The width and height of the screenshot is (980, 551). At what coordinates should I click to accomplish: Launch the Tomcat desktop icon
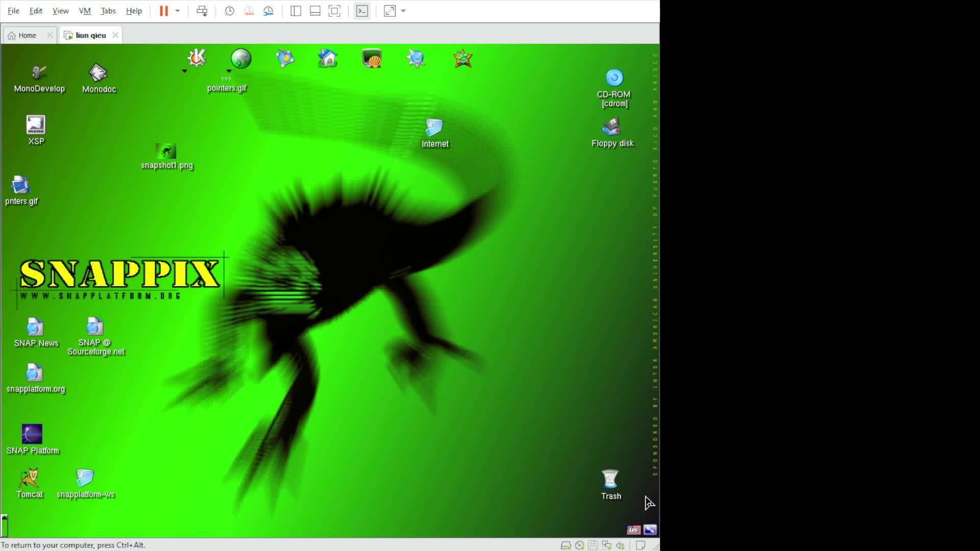pyautogui.click(x=30, y=484)
